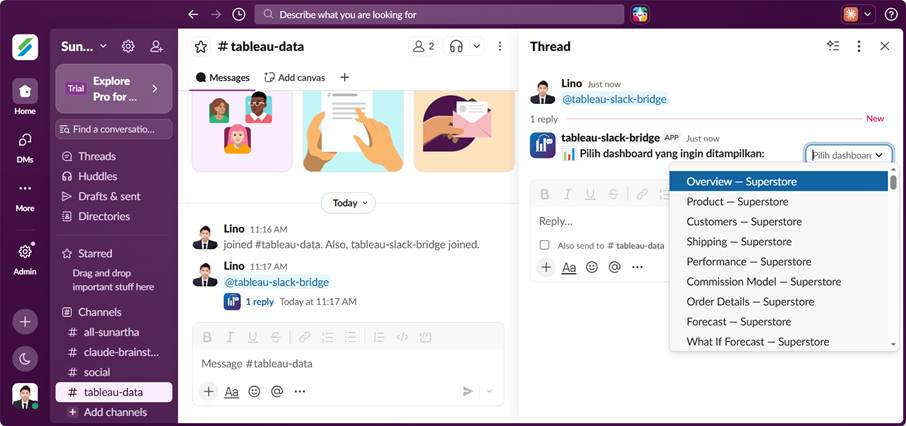
Task: Click Add channels in sidebar
Action: pos(114,412)
